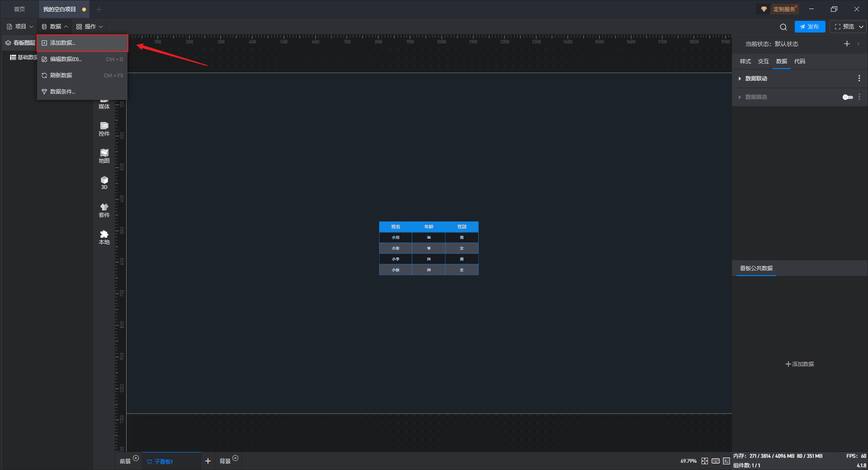This screenshot has height=470, width=868.
Task: Open 数据筛选 more options (three dots)
Action: point(859,97)
